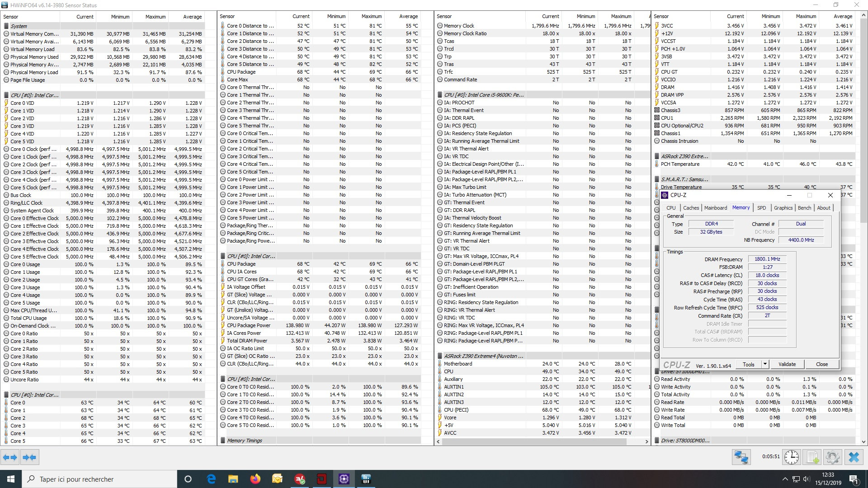The height and width of the screenshot is (488, 868).
Task: Click the Validate button in CPU-Z
Action: (787, 364)
